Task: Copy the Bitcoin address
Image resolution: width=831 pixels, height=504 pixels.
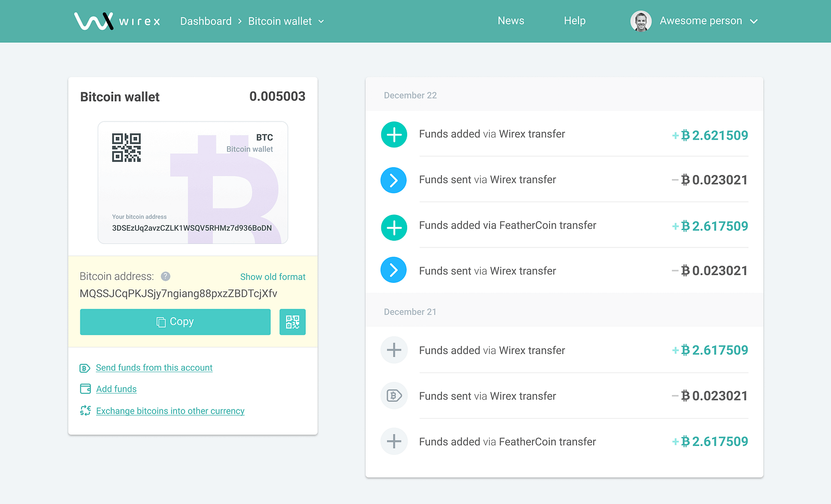Action: (175, 322)
